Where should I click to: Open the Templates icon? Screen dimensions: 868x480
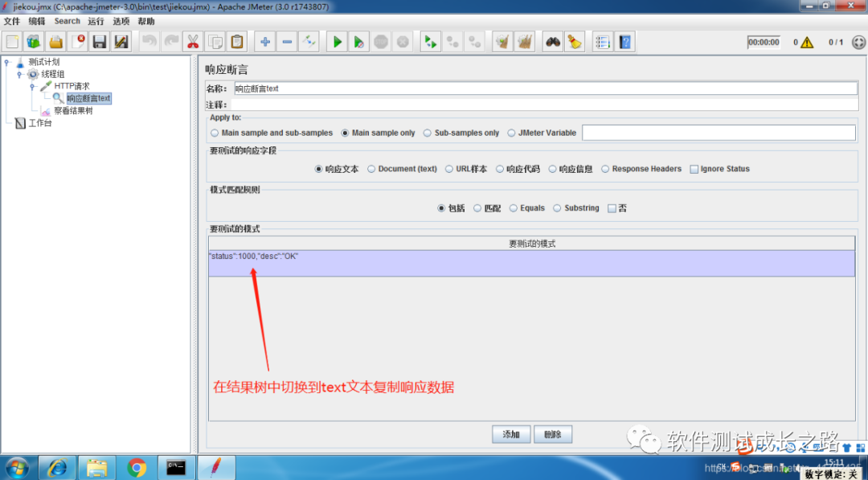tap(35, 42)
